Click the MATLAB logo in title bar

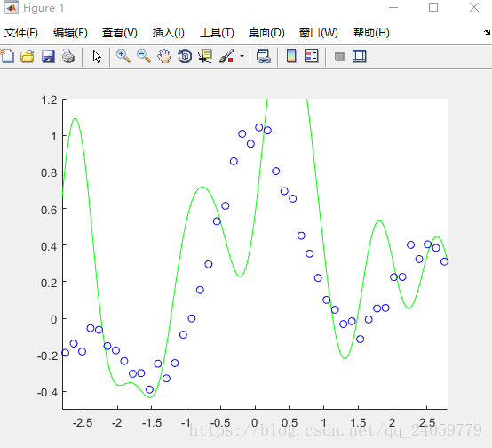tap(12, 7)
